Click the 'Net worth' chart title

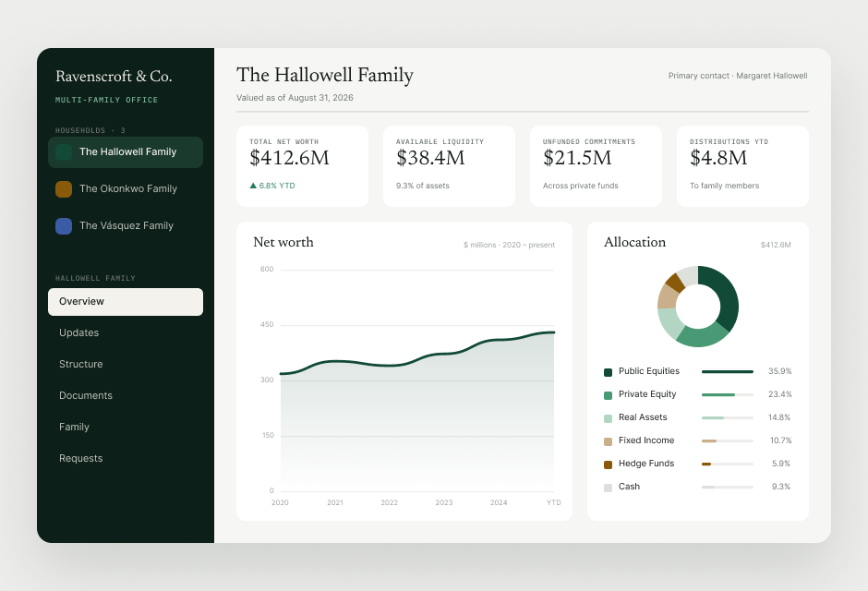coord(283,242)
